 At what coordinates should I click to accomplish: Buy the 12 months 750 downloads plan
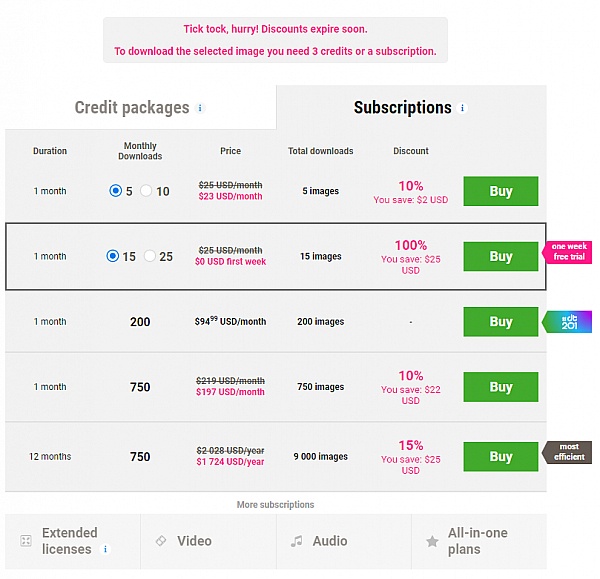500,457
